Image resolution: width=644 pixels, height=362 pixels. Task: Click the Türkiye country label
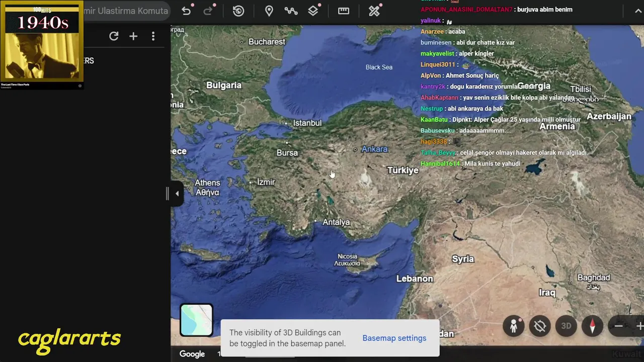403,170
